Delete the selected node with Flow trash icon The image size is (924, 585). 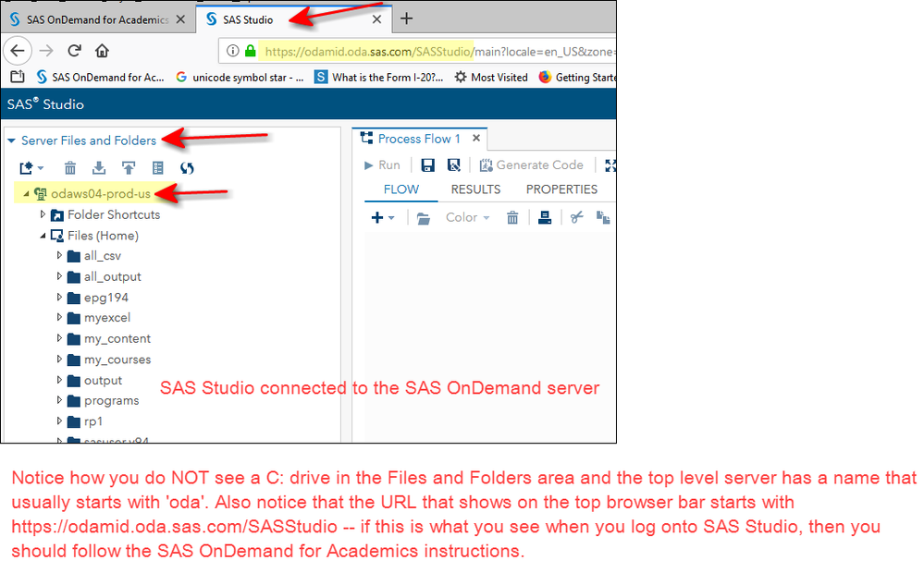(x=512, y=218)
